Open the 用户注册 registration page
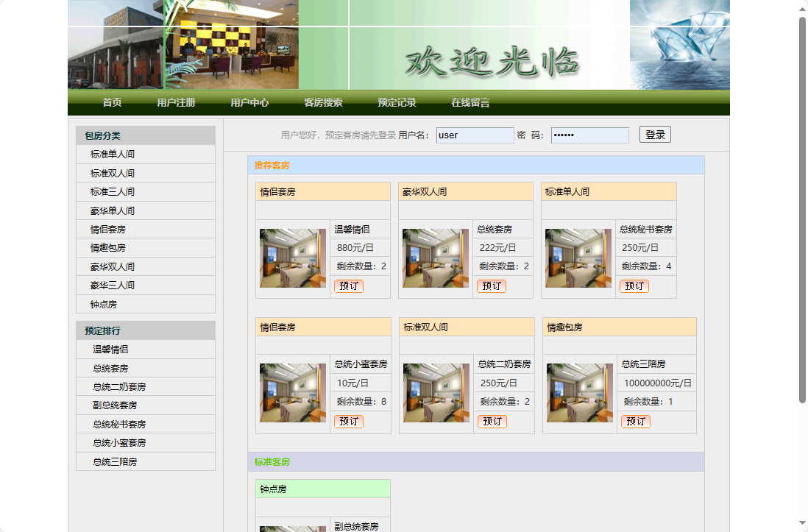Screen dimensions: 808x532 (x=175, y=103)
